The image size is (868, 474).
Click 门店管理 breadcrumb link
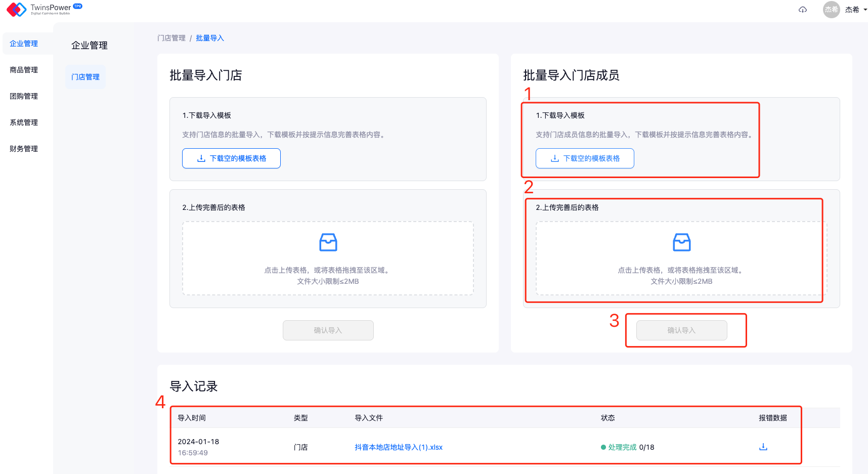coord(171,38)
